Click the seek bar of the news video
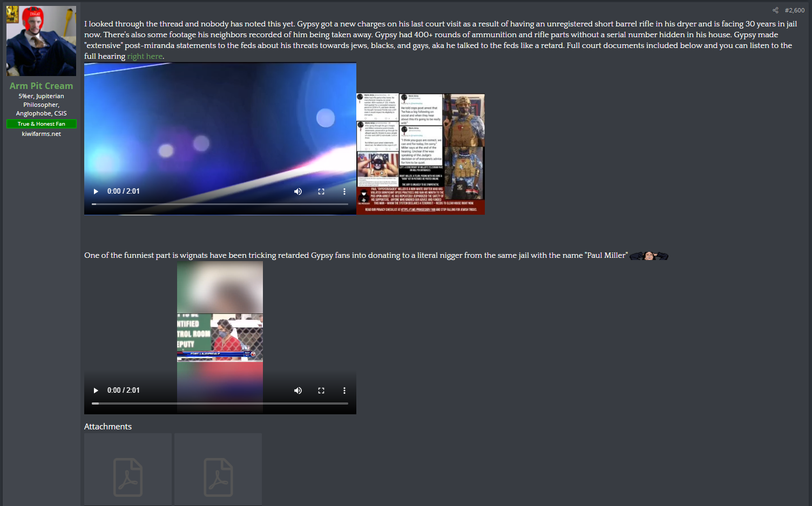 pyautogui.click(x=220, y=403)
